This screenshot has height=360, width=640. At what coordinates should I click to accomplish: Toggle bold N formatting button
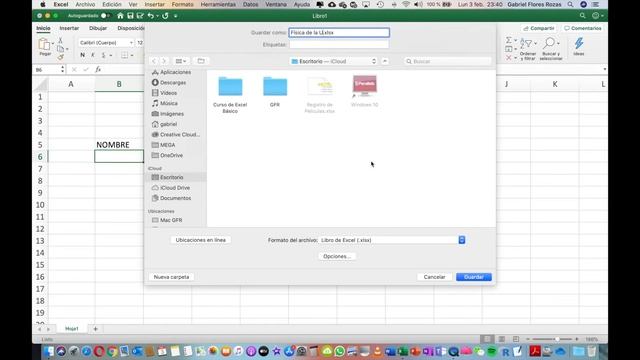pos(83,55)
